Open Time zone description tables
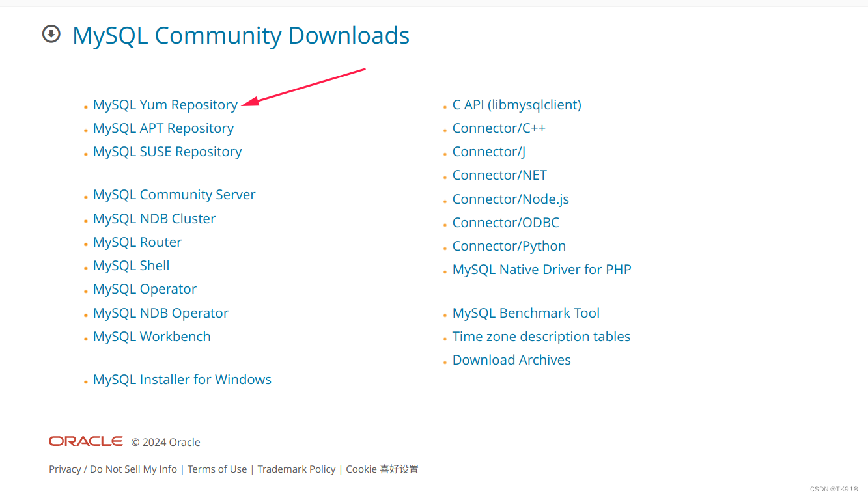Image resolution: width=868 pixels, height=498 pixels. coord(542,337)
